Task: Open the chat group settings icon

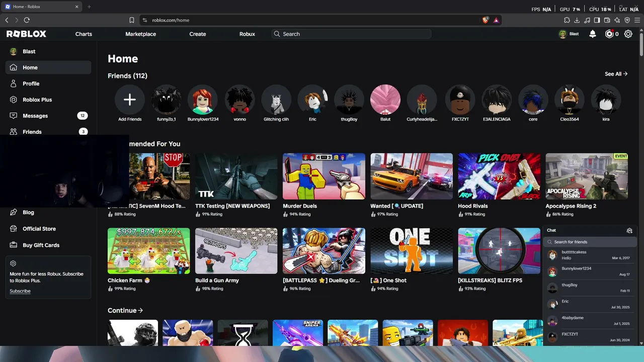Action: [x=629, y=230]
